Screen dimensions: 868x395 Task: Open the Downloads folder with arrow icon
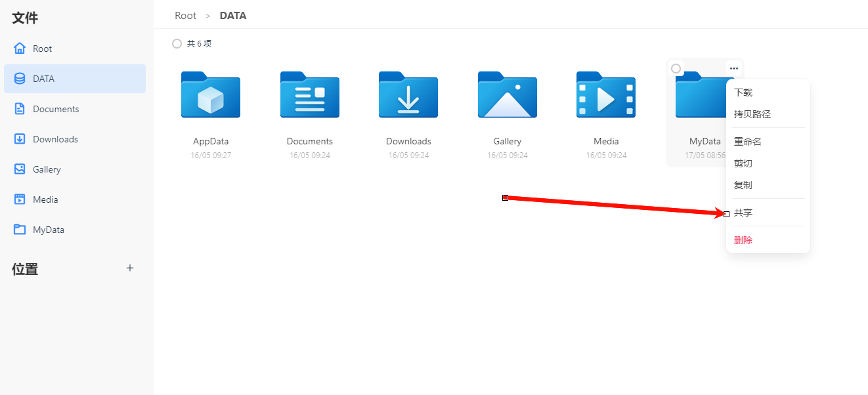(x=408, y=95)
